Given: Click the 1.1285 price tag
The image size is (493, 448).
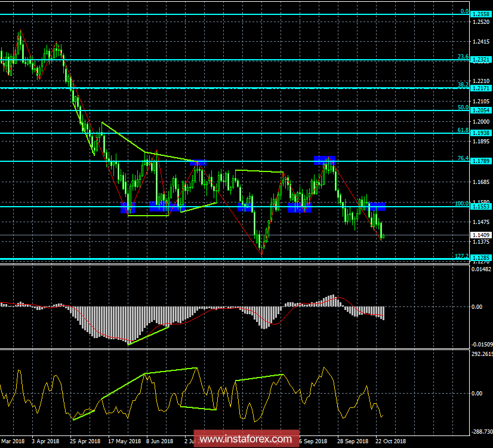Looking at the screenshot, I should coord(480,259).
